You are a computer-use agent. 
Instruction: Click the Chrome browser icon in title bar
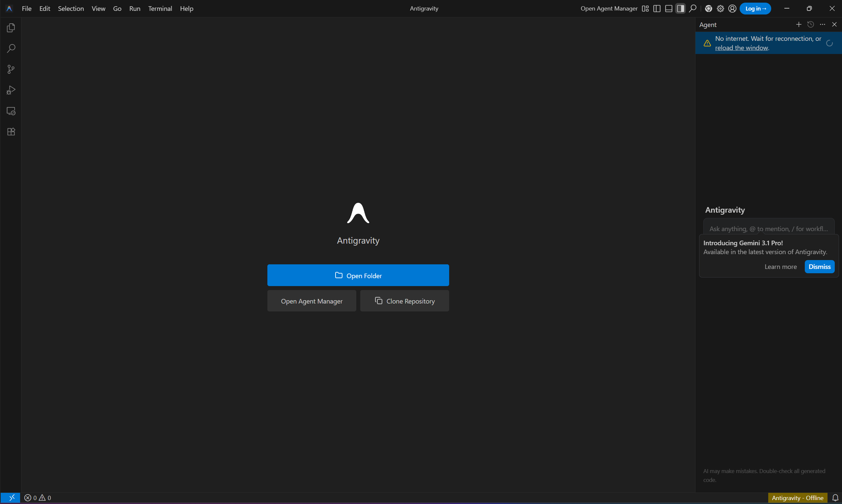point(709,9)
